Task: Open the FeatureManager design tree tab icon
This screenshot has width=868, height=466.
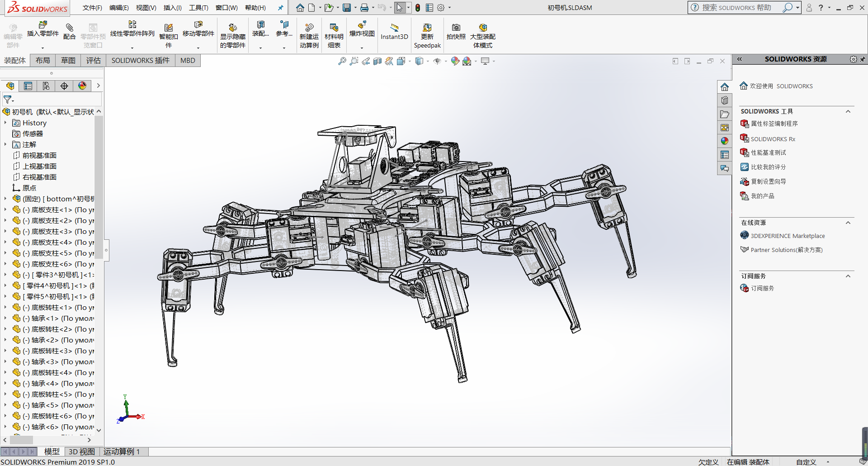Action: pyautogui.click(x=10, y=86)
